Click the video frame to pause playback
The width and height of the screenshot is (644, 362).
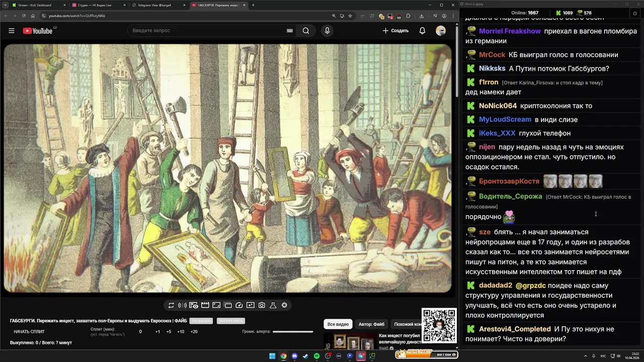[x=228, y=168]
